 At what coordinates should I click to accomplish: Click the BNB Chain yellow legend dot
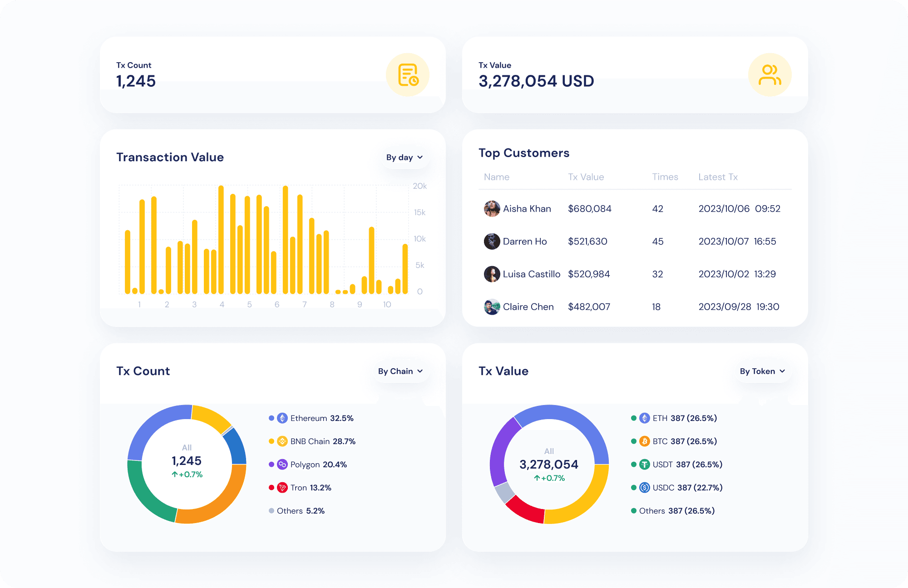(271, 441)
